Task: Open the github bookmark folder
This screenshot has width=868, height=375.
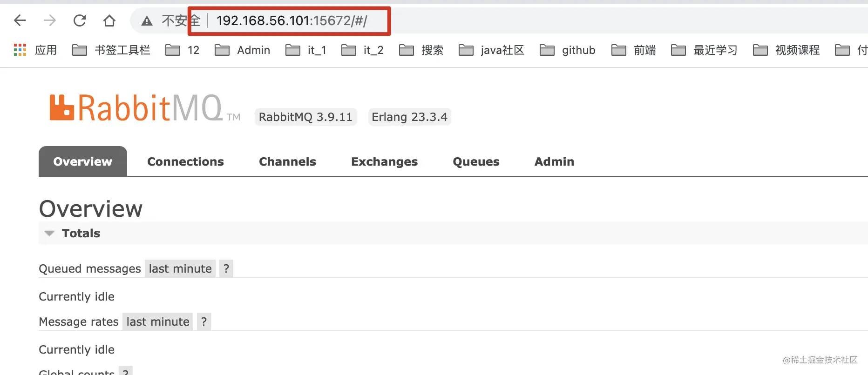Action: (567, 50)
